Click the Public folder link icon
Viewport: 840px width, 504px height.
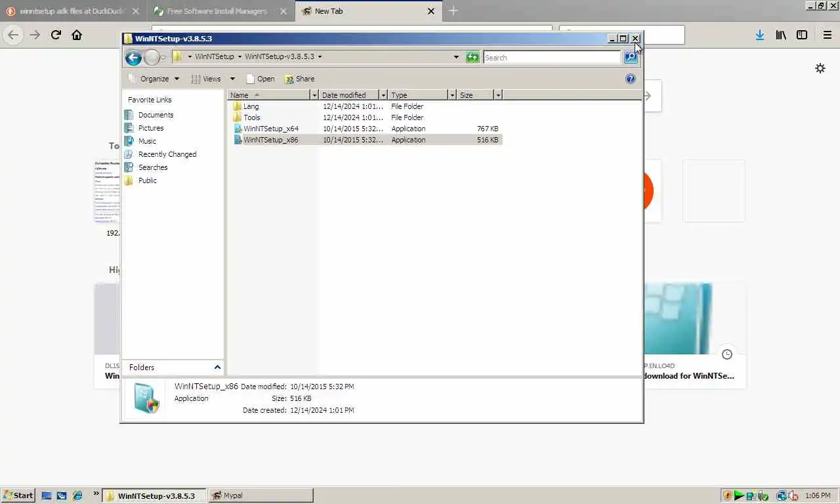click(129, 180)
